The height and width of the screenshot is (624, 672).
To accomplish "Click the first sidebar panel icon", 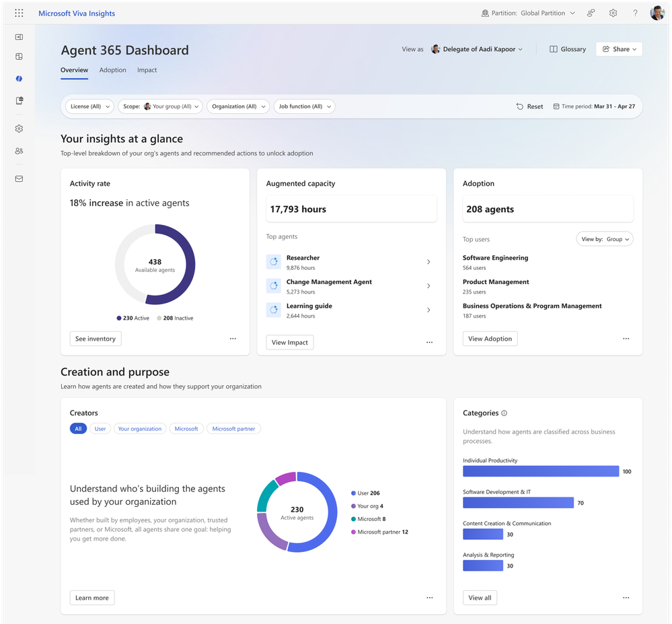I will click(19, 37).
